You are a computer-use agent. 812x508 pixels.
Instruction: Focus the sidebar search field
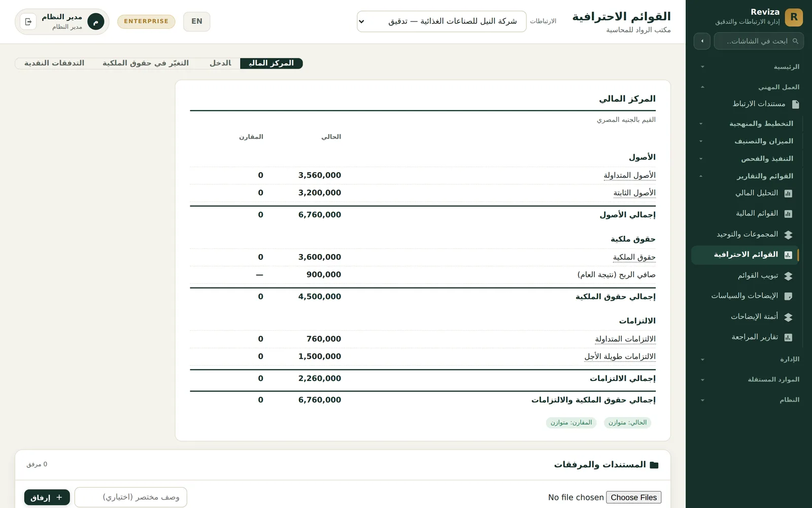[x=759, y=41]
